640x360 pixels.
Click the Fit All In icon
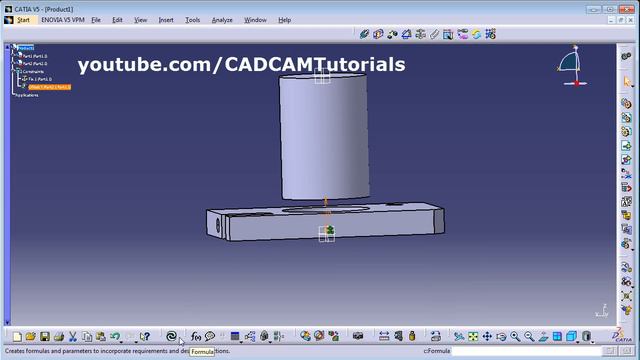[473, 336]
